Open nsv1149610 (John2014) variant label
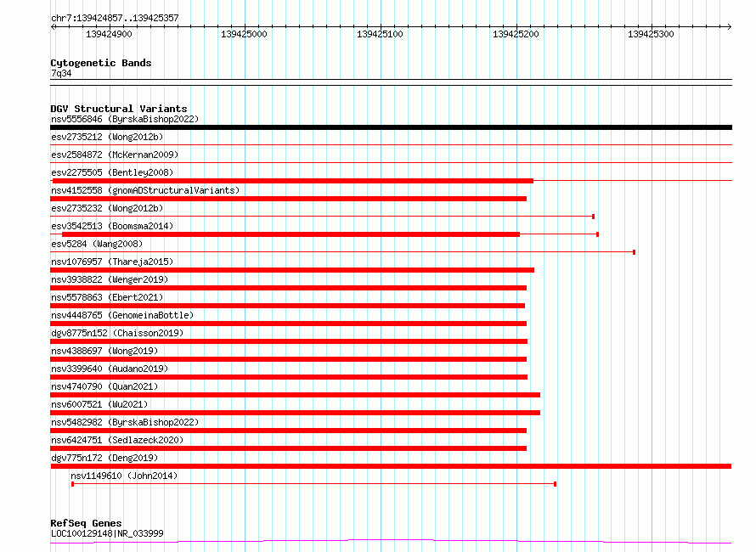756x552 pixels. 124,476
